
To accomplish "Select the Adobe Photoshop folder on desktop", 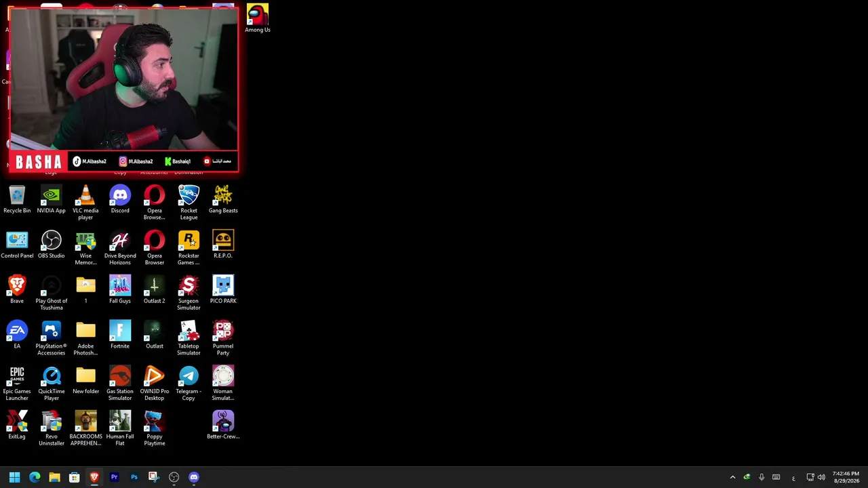I will (85, 338).
